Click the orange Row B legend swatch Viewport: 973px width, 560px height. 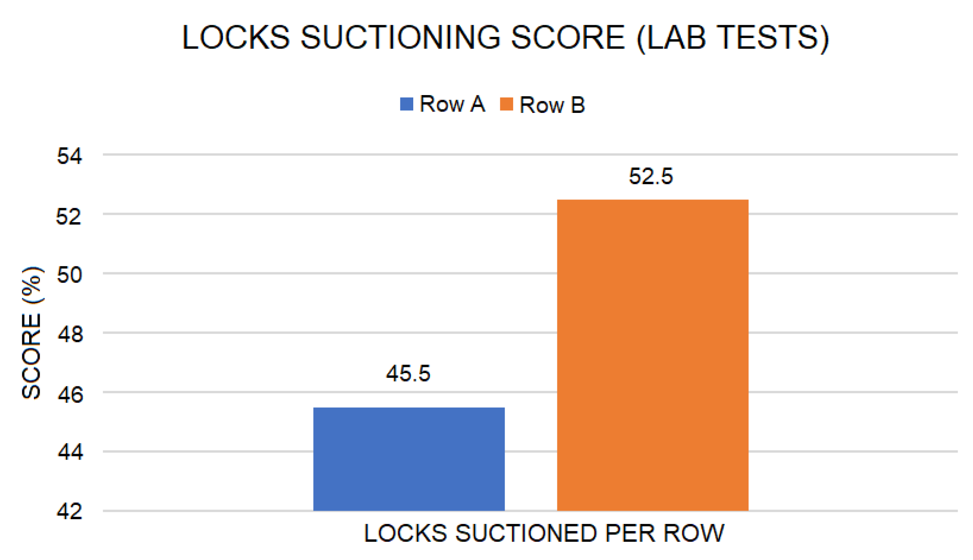pyautogui.click(x=506, y=104)
